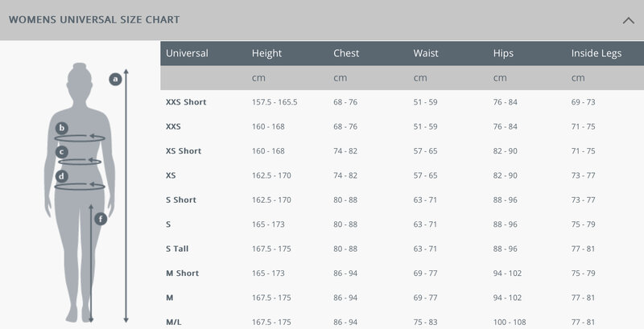Select the XS Short size row label

tap(184, 151)
